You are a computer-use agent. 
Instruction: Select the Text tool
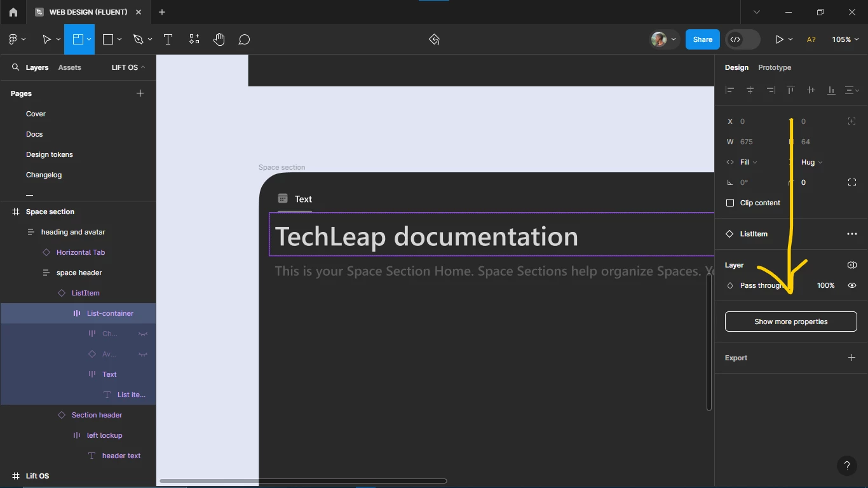point(168,39)
